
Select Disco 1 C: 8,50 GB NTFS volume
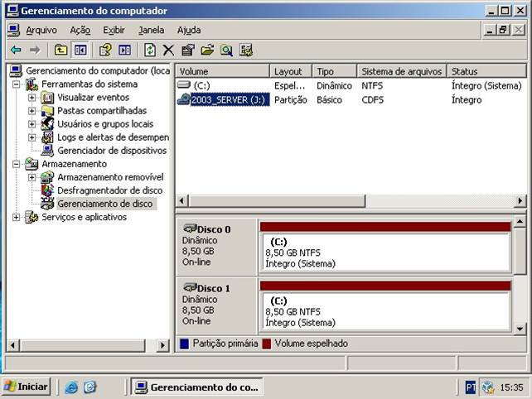tap(386, 311)
